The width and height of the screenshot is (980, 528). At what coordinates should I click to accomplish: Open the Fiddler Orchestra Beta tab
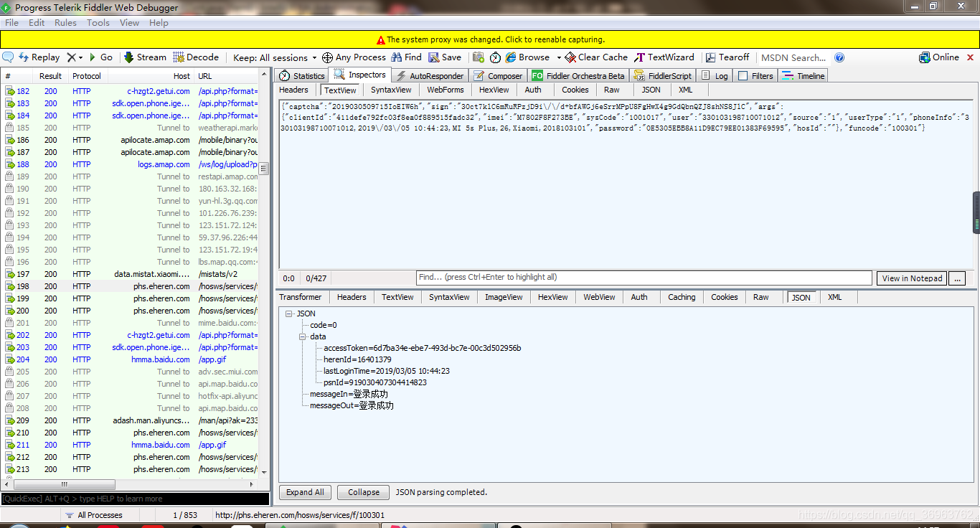(578, 76)
